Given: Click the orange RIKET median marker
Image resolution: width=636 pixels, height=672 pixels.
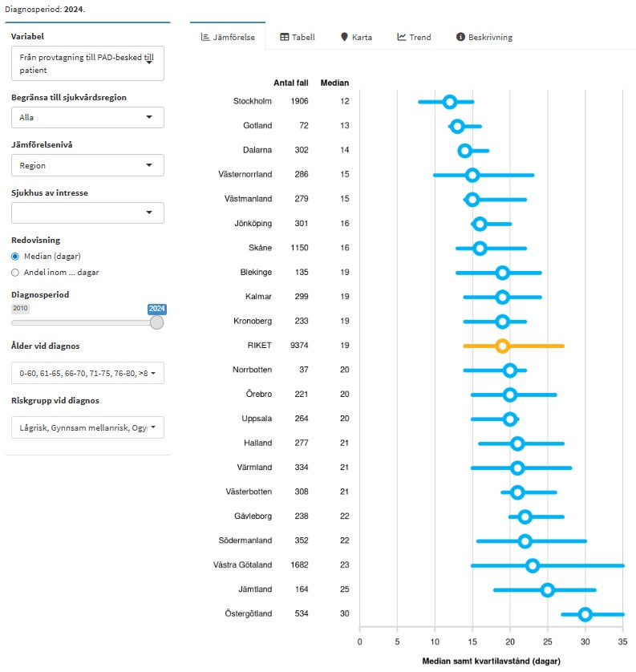Looking at the screenshot, I should [502, 346].
